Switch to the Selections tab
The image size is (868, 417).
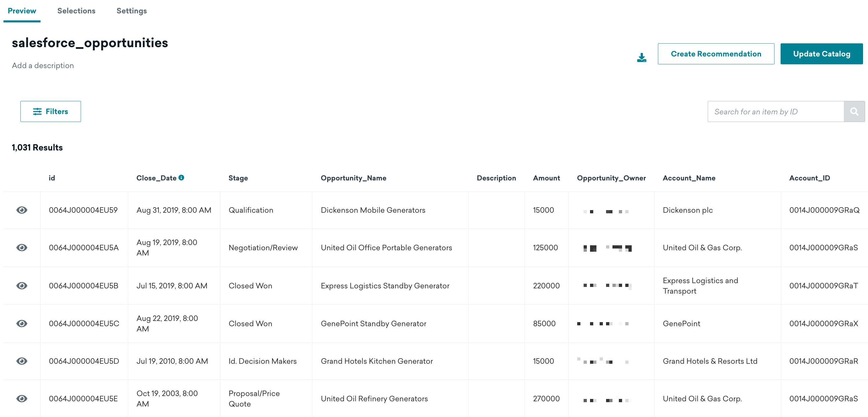coord(76,10)
